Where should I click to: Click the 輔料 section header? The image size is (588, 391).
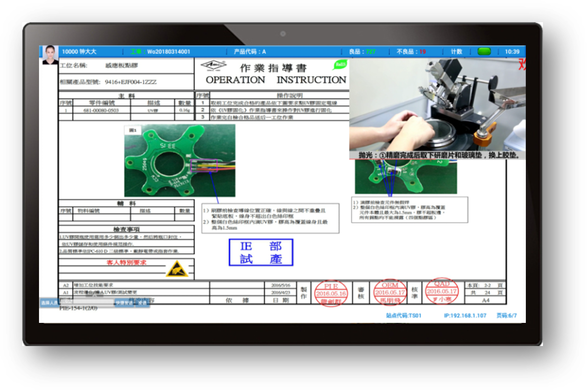(126, 203)
